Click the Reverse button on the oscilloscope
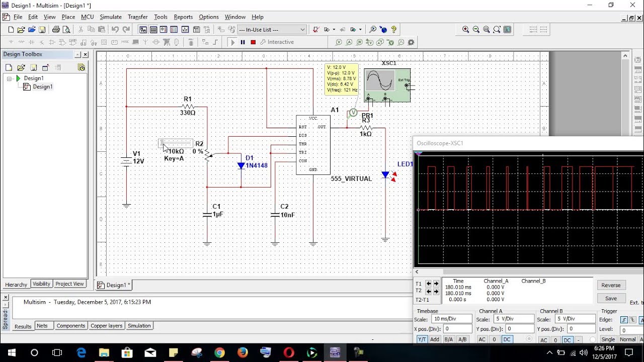Viewport: 644px width, 362px height. pos(611,285)
